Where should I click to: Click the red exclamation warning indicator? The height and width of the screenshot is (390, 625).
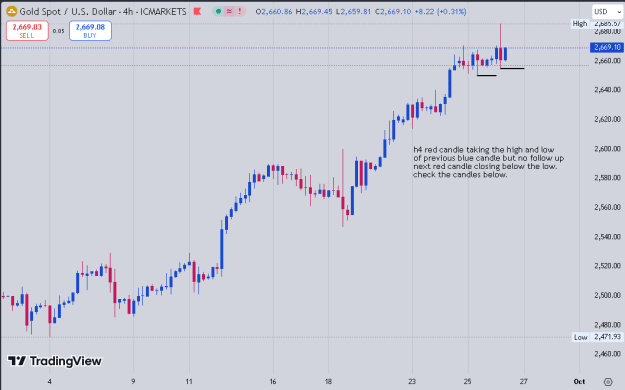coord(240,12)
